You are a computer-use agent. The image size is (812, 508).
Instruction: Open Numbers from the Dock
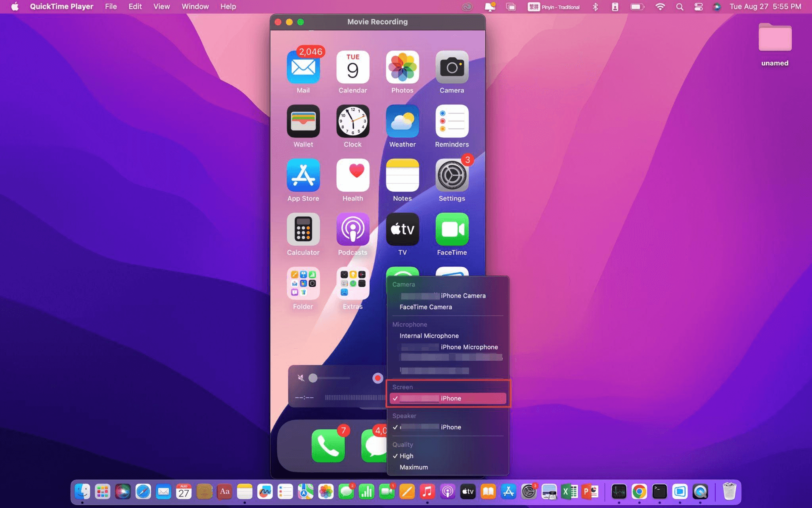click(x=366, y=492)
